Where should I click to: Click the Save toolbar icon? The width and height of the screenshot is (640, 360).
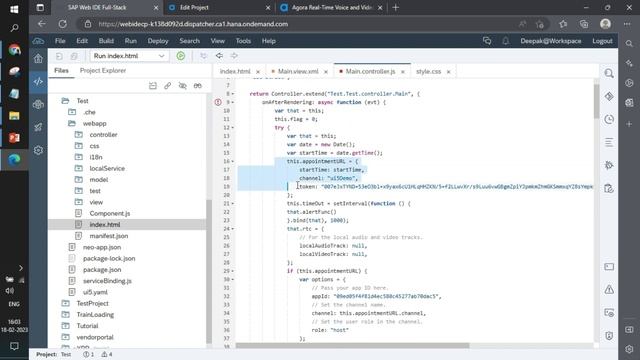59,56
